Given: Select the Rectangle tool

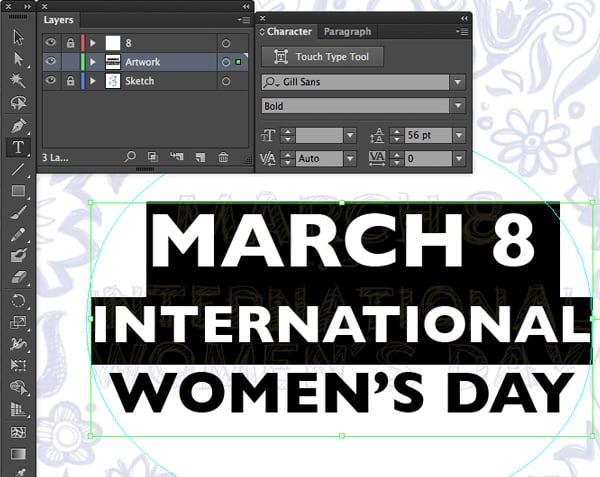Looking at the screenshot, I should pyautogui.click(x=18, y=190).
